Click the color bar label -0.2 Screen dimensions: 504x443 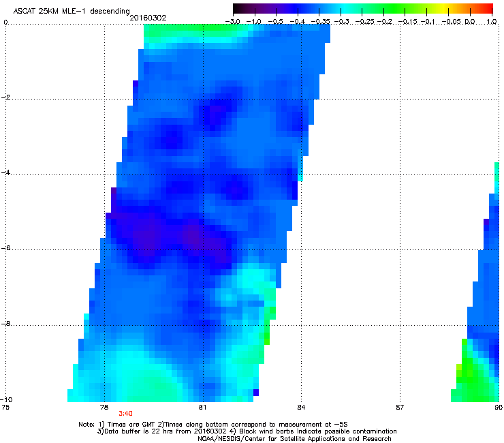[x=385, y=22]
